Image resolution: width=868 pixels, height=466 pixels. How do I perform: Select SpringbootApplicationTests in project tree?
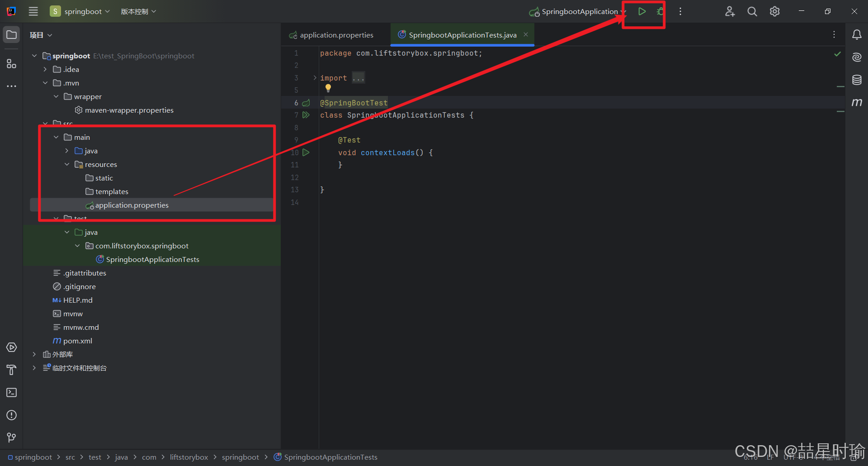pyautogui.click(x=152, y=259)
